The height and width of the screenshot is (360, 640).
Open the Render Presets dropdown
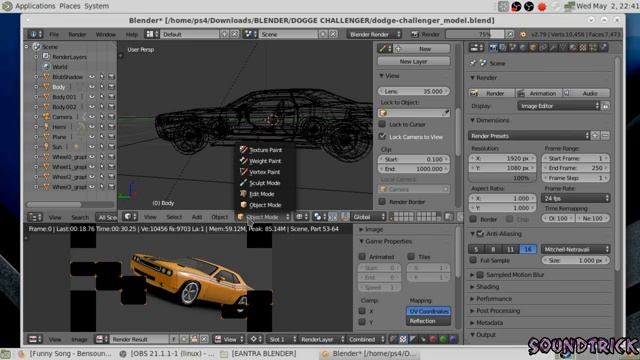[529, 136]
